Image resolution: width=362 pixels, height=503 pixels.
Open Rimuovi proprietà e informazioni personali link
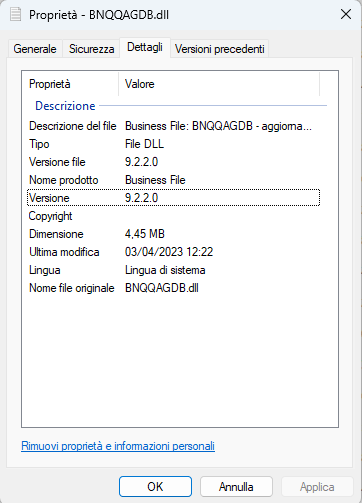pos(118,446)
